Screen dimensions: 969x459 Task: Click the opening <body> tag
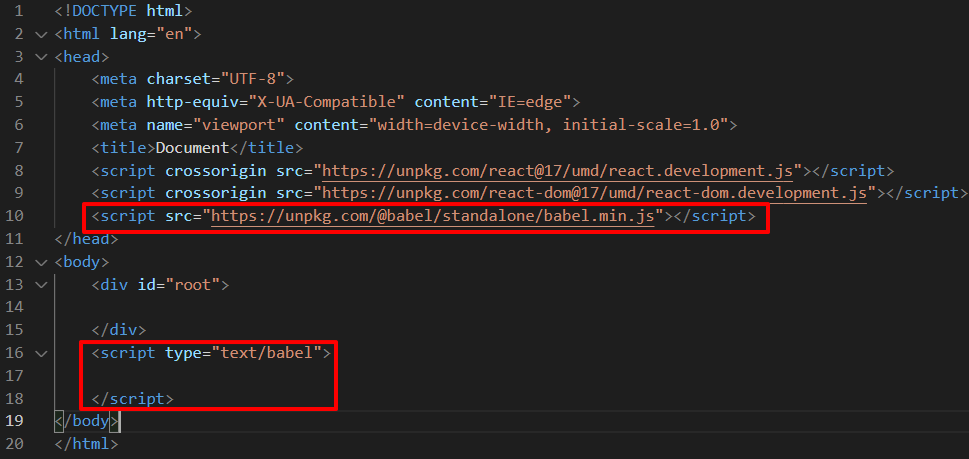click(82, 262)
